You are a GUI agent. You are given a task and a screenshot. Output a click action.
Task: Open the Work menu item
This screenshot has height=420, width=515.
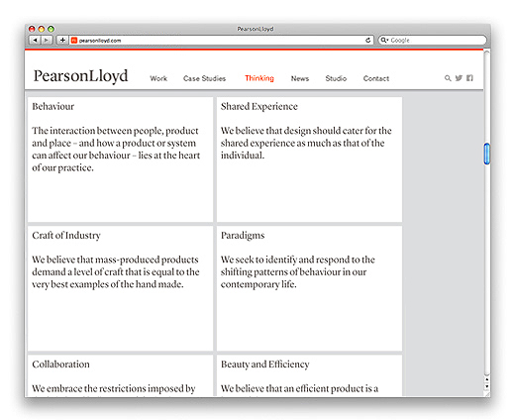point(158,78)
